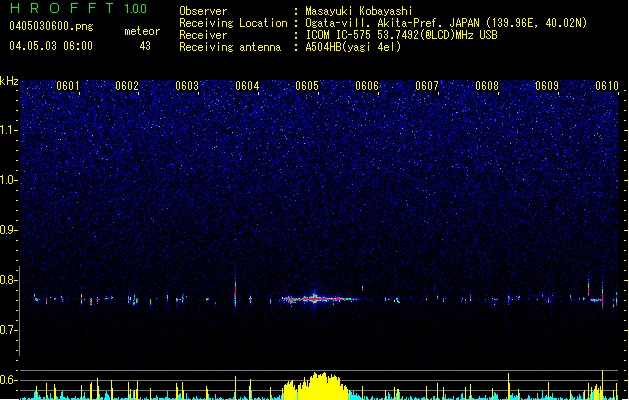Click the large yellow power hump in histogram
This screenshot has height=400, width=629.
pyautogui.click(x=317, y=386)
